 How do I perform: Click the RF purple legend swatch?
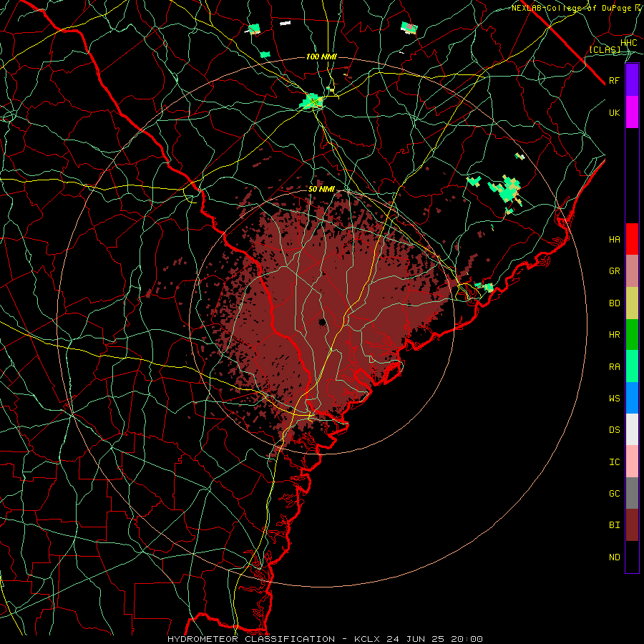pos(632,80)
